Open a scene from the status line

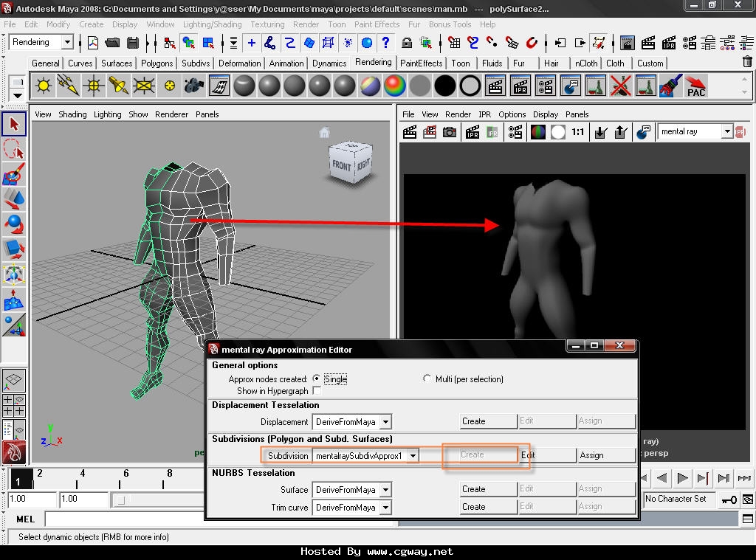point(112,43)
